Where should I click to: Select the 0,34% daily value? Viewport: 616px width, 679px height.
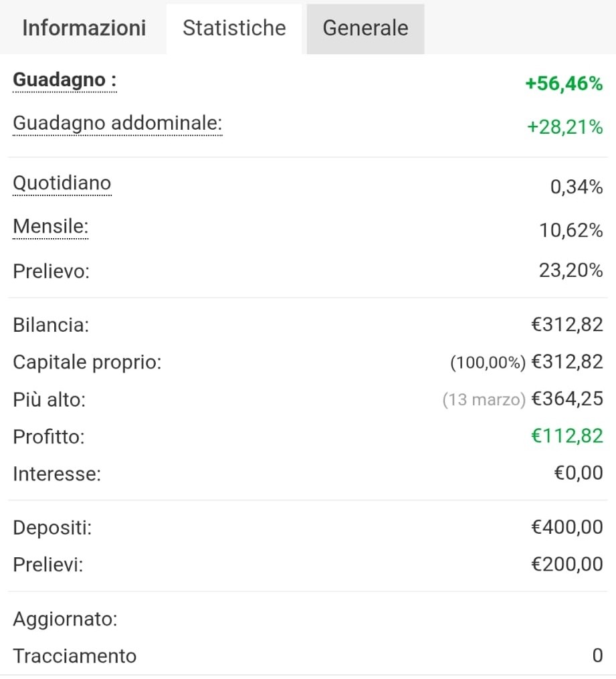pyautogui.click(x=577, y=187)
